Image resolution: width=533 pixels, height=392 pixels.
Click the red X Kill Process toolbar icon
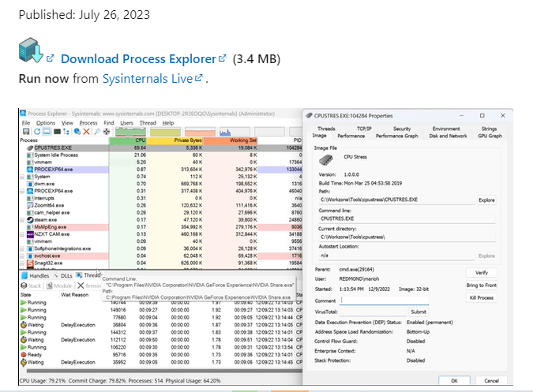click(x=86, y=132)
